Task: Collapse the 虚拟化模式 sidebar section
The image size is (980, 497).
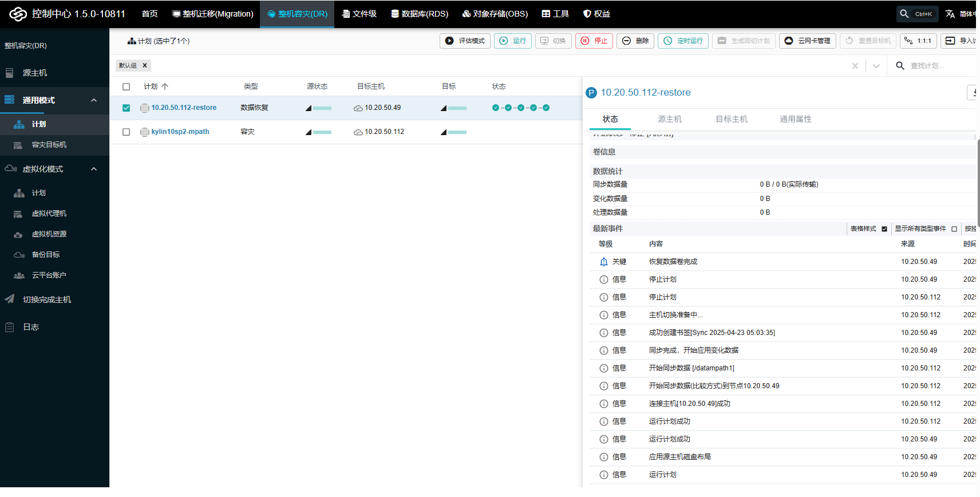Action: [x=94, y=169]
